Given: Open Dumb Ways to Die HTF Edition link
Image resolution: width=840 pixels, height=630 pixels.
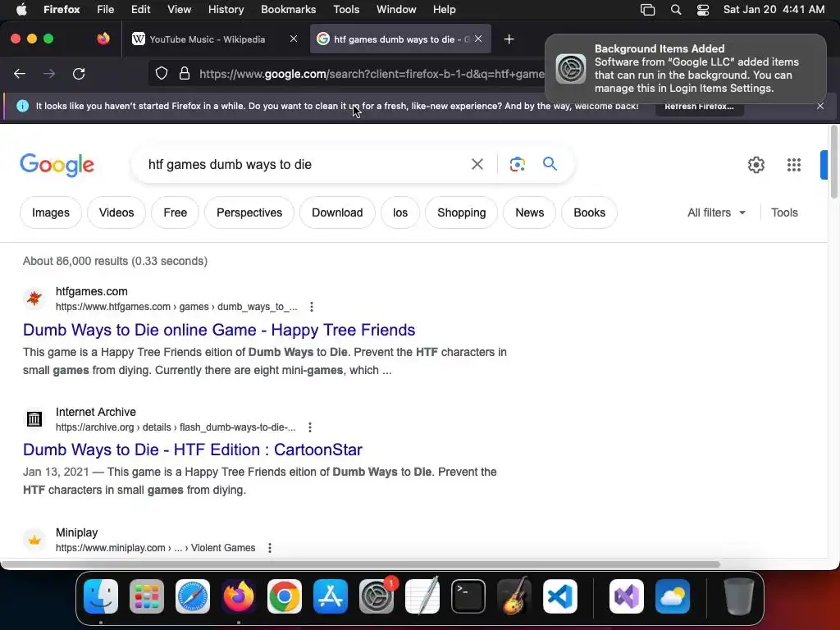Looking at the screenshot, I should pos(192,450).
